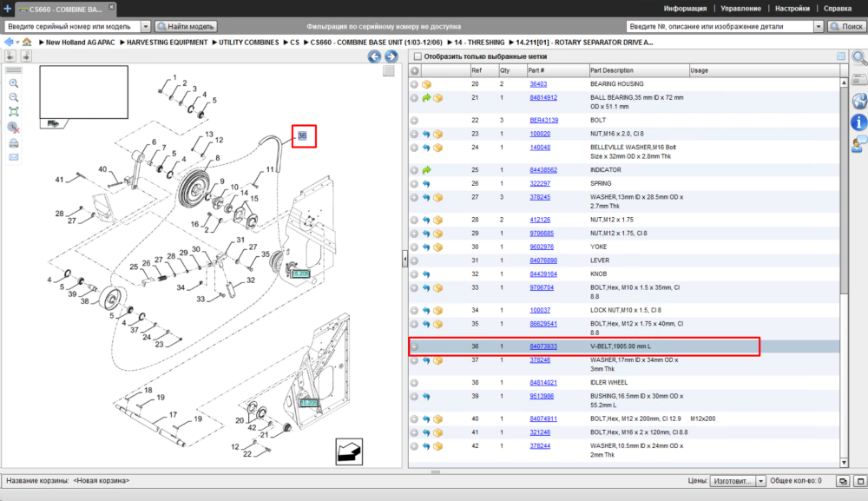This screenshot has width=868, height=501.
Task: Open the 'Управление' menu
Action: pos(740,9)
